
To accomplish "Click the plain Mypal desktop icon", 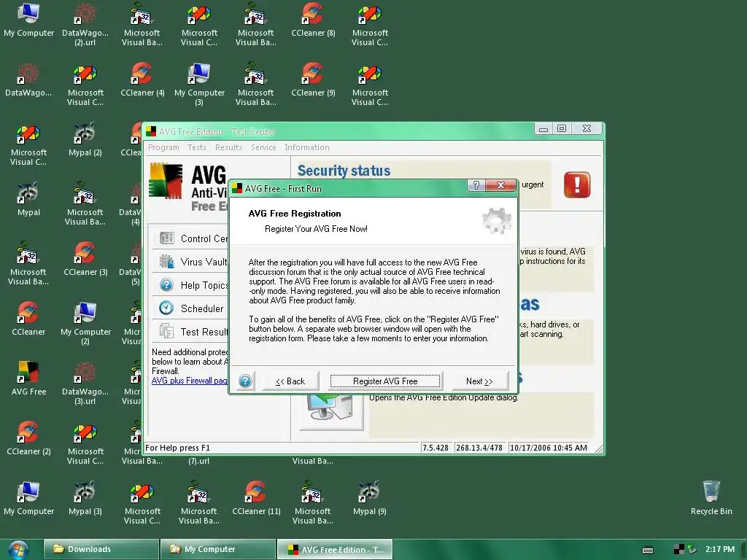I will 28,199.
